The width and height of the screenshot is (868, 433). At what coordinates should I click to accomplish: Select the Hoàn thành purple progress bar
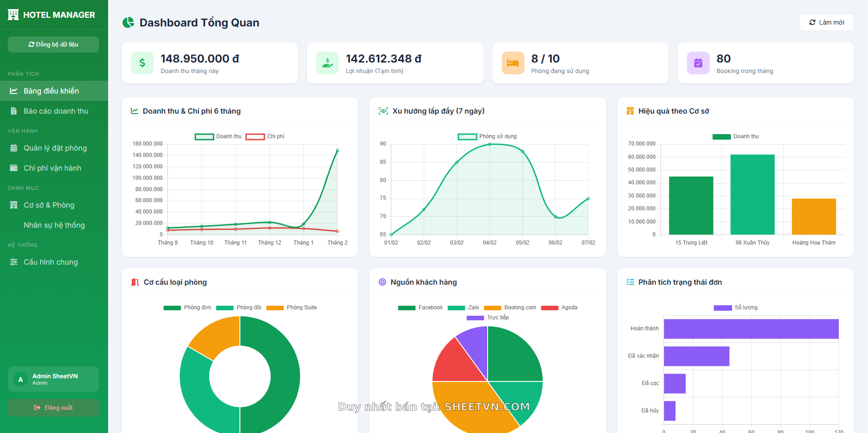(750, 328)
